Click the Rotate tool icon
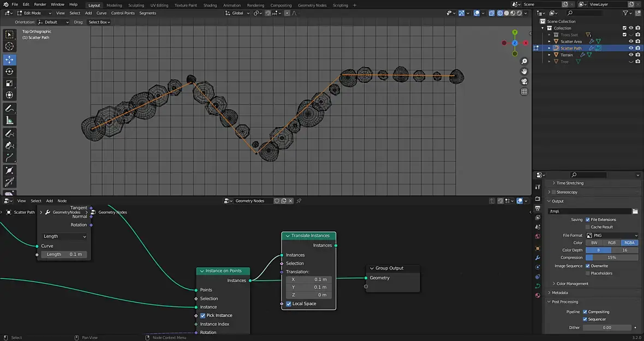The height and width of the screenshot is (341, 644). [x=9, y=71]
